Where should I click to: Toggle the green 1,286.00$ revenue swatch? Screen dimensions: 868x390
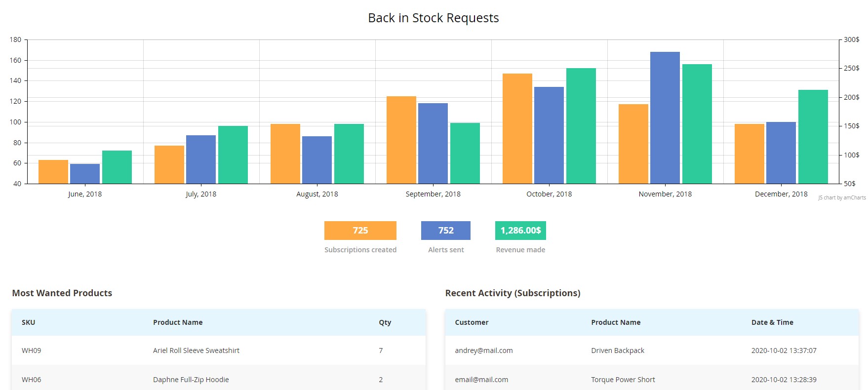click(x=520, y=231)
